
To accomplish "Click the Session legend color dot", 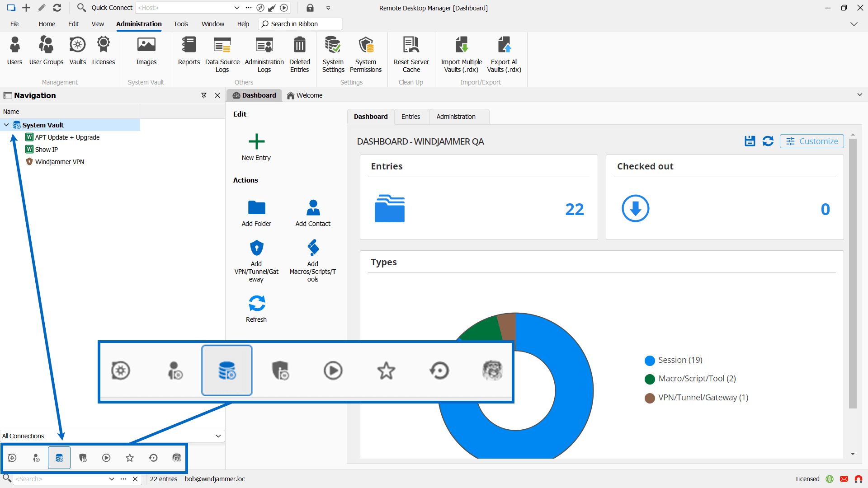I will [650, 361].
